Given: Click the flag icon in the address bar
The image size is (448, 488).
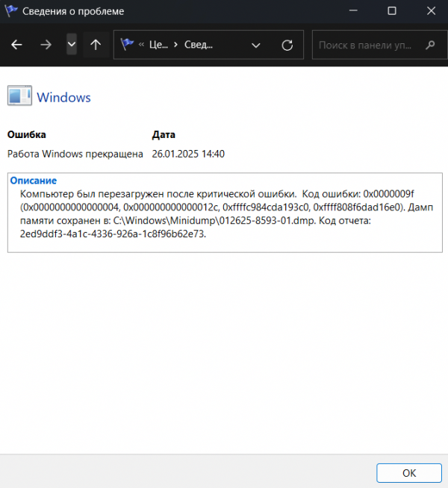Looking at the screenshot, I should click(x=127, y=45).
